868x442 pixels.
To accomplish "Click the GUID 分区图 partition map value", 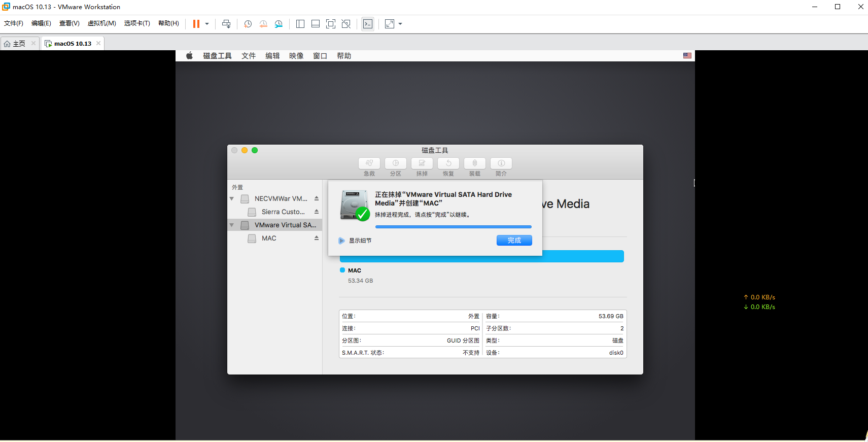I will coord(463,341).
